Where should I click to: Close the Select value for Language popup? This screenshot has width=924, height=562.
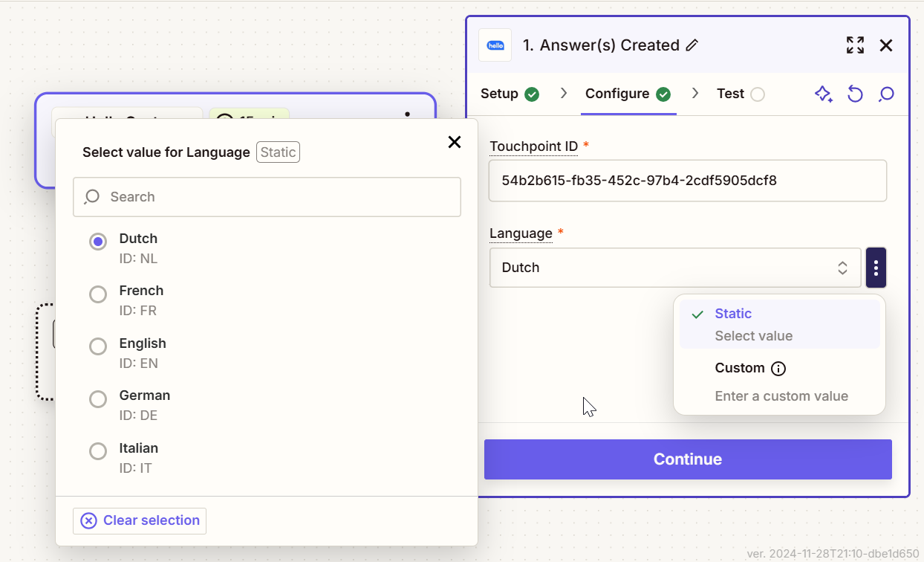455,142
